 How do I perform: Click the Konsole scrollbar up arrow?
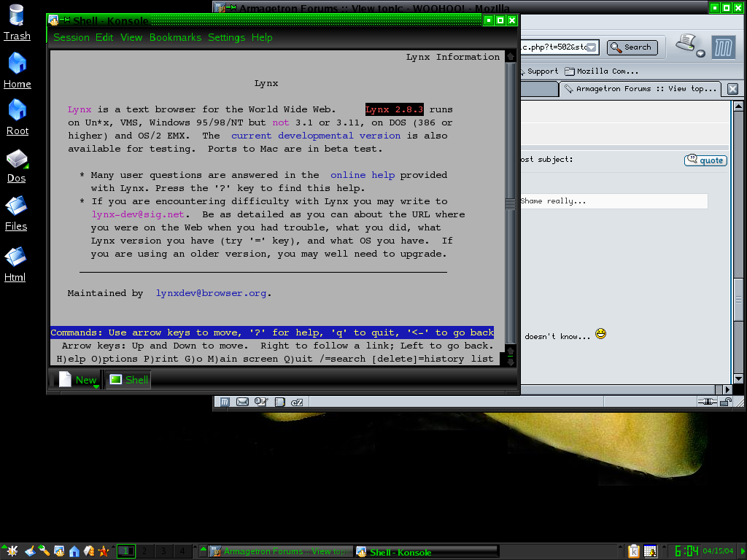click(x=510, y=57)
